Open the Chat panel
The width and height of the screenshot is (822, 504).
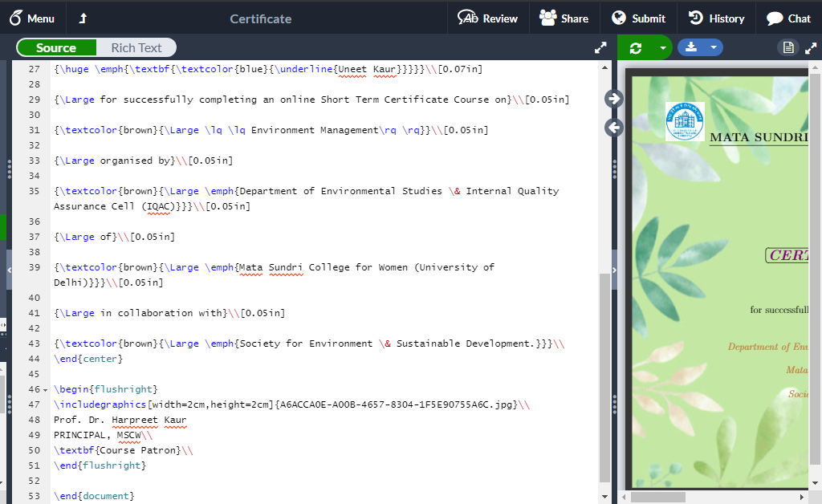[x=788, y=18]
